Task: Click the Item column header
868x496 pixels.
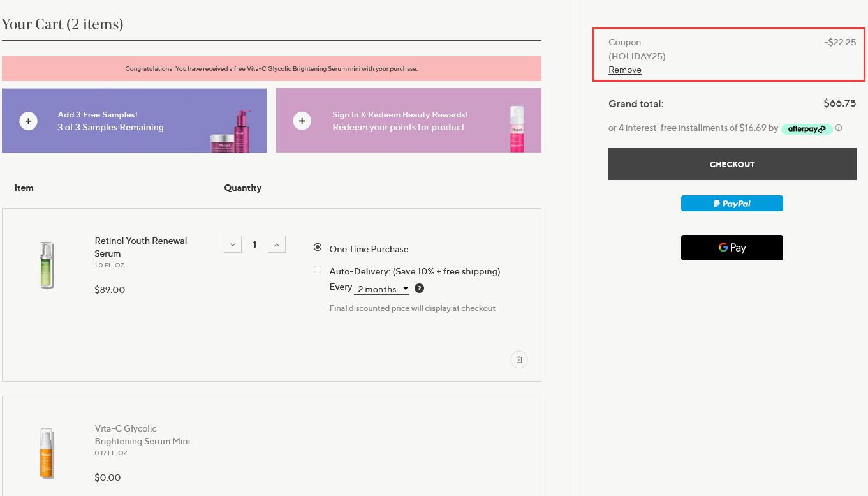Action: pyautogui.click(x=24, y=188)
